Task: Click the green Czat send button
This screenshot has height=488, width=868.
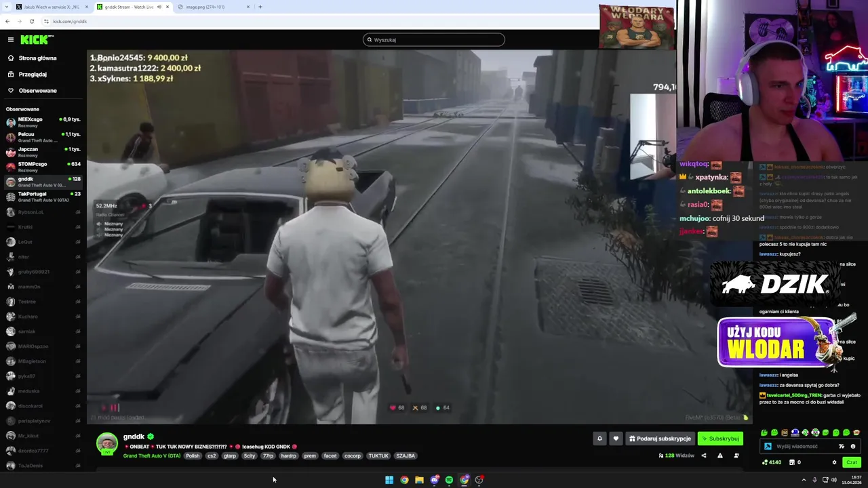Action: [852, 462]
